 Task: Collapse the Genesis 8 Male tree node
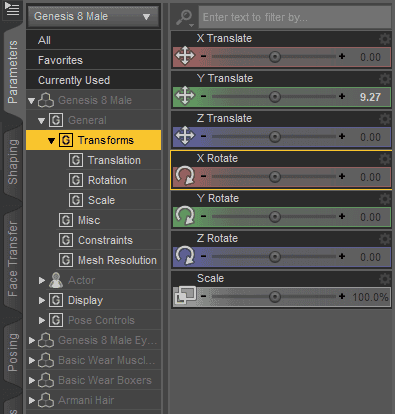click(x=32, y=101)
